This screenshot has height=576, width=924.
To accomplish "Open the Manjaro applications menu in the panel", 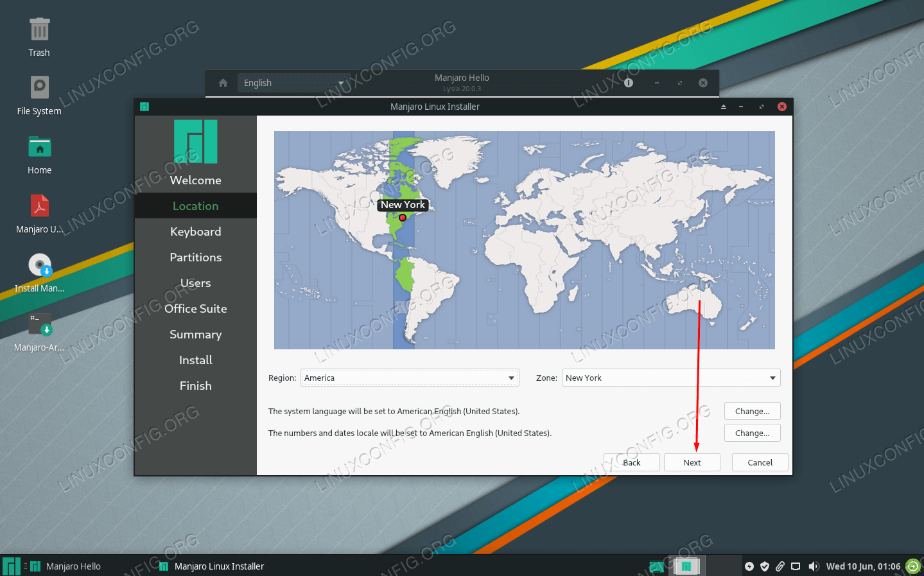I will pos(12,566).
